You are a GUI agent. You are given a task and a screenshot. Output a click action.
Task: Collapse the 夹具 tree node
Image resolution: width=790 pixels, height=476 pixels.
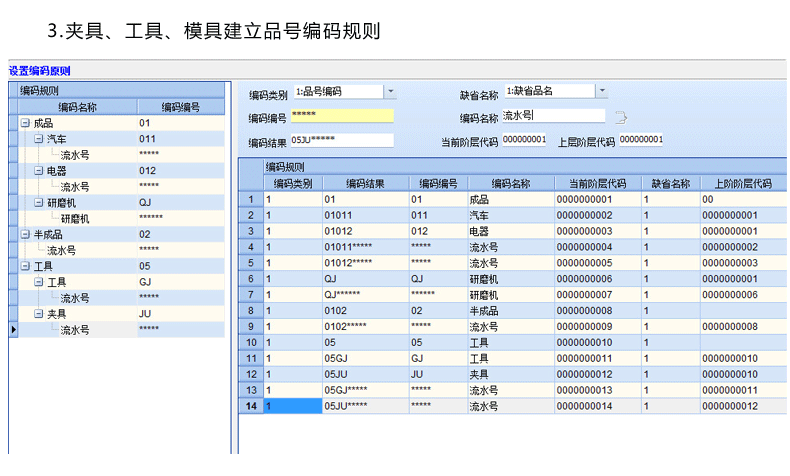[38, 313]
